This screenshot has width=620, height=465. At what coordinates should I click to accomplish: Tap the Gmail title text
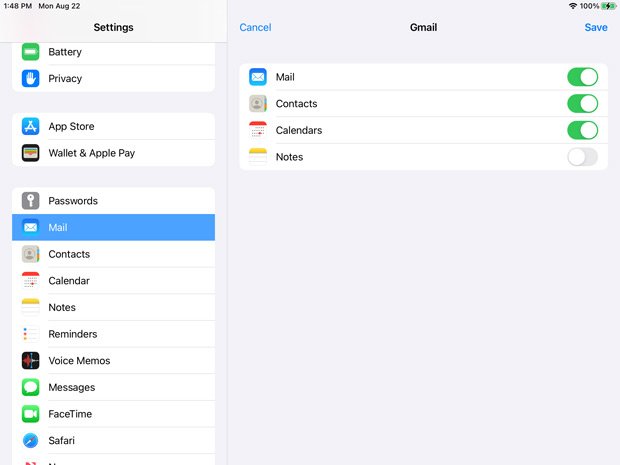423,27
